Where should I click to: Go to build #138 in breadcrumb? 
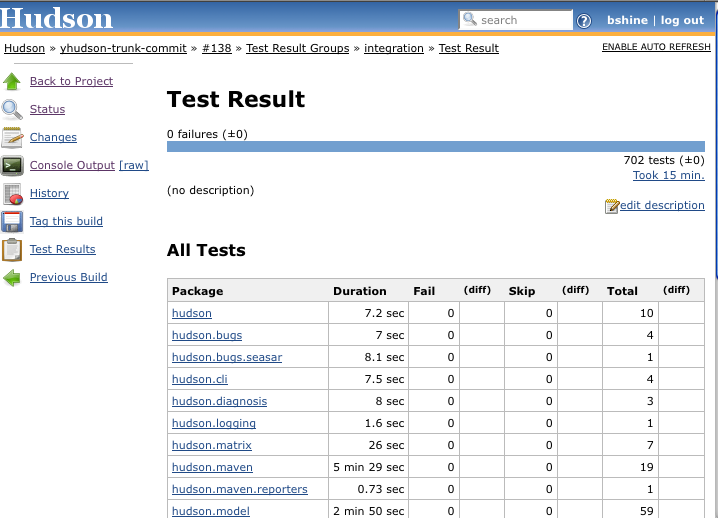217,48
